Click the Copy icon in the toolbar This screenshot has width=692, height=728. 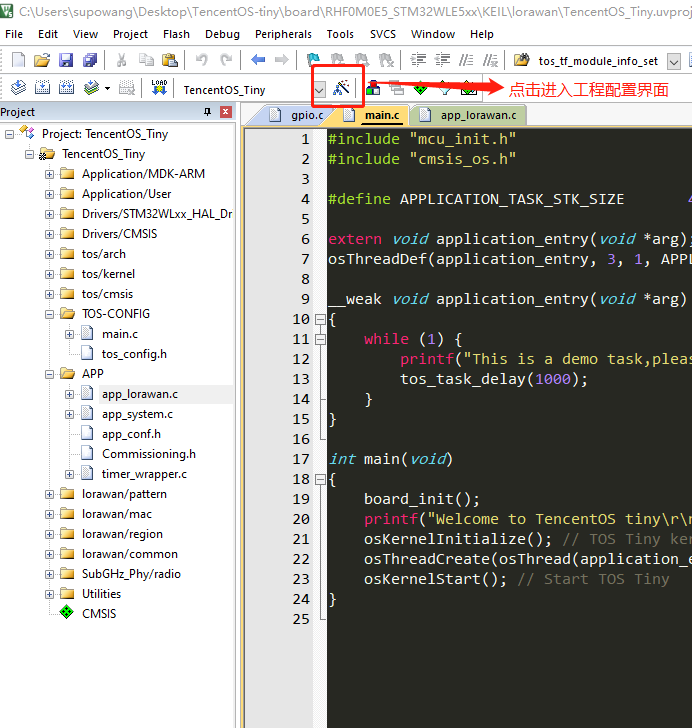point(146,60)
